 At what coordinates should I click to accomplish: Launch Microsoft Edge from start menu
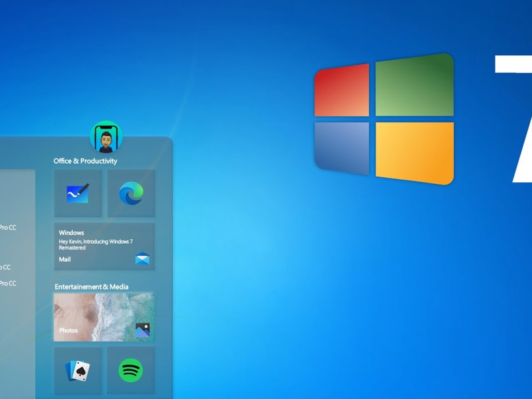[131, 193]
